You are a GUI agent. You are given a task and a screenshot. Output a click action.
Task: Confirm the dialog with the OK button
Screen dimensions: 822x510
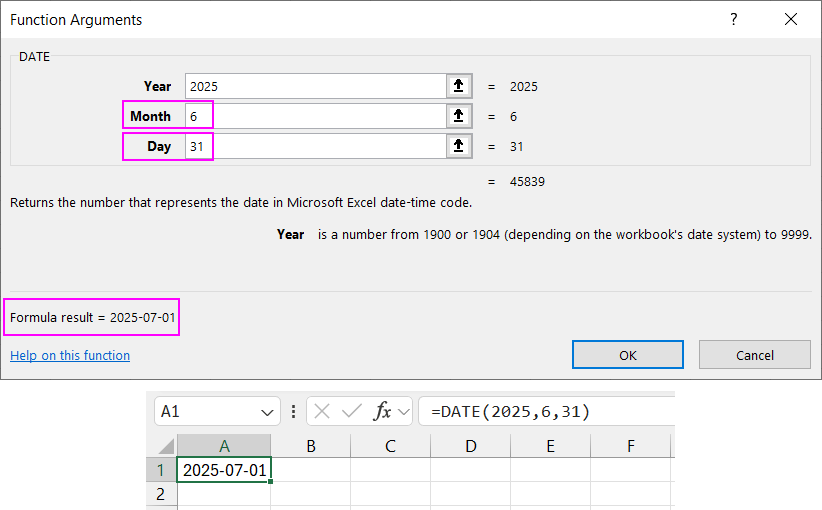coord(628,355)
